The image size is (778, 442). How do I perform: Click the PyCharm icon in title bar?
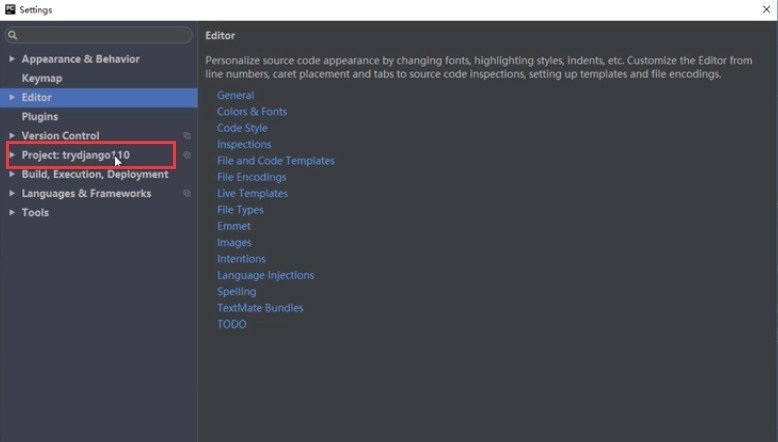(x=9, y=9)
